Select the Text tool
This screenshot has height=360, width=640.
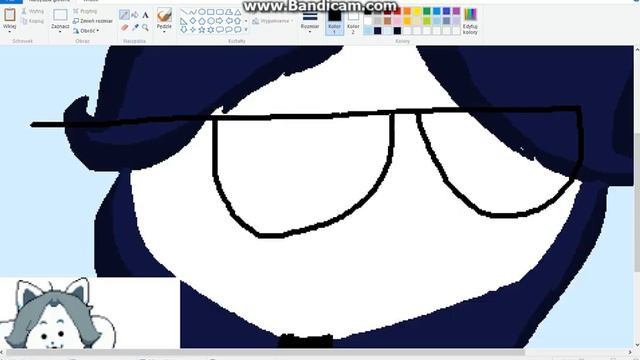coord(145,16)
